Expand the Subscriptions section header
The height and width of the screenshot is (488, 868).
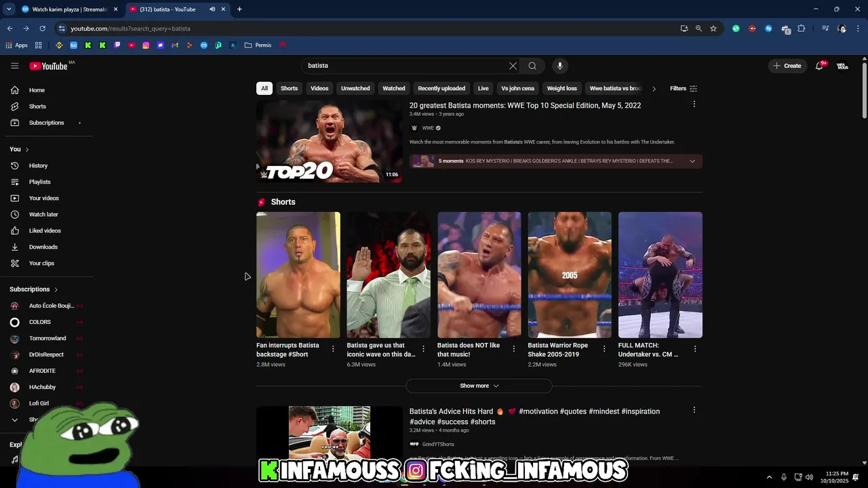click(x=34, y=289)
